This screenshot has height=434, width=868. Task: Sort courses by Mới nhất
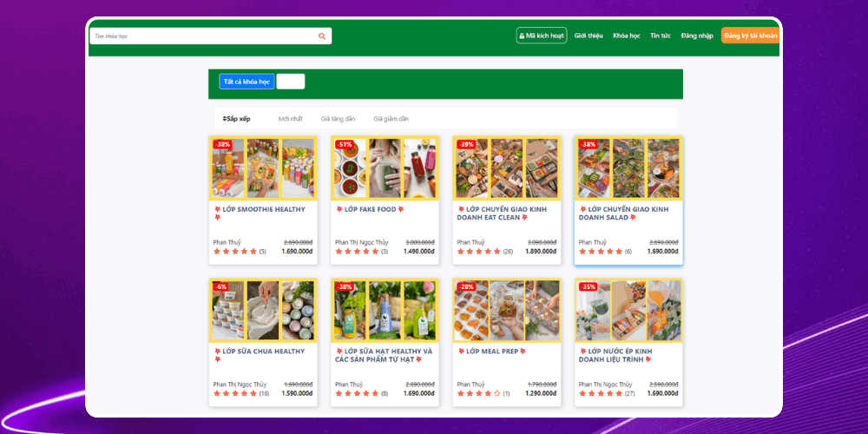point(290,119)
